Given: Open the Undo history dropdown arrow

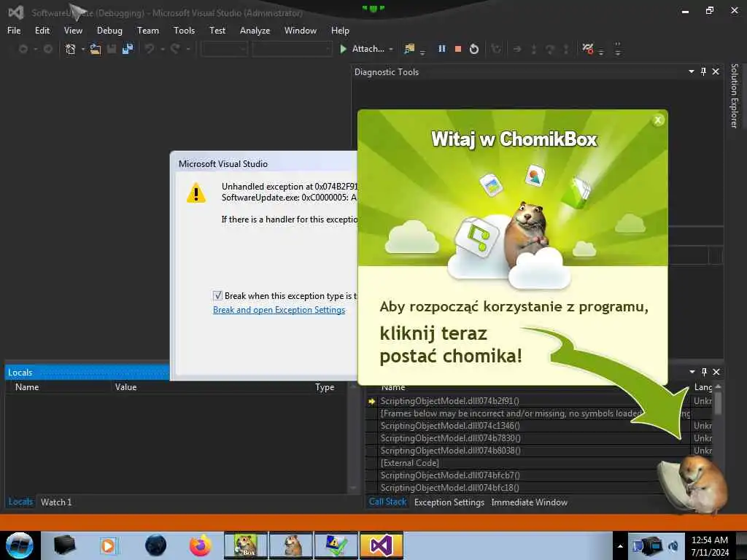Looking at the screenshot, I should [x=162, y=49].
